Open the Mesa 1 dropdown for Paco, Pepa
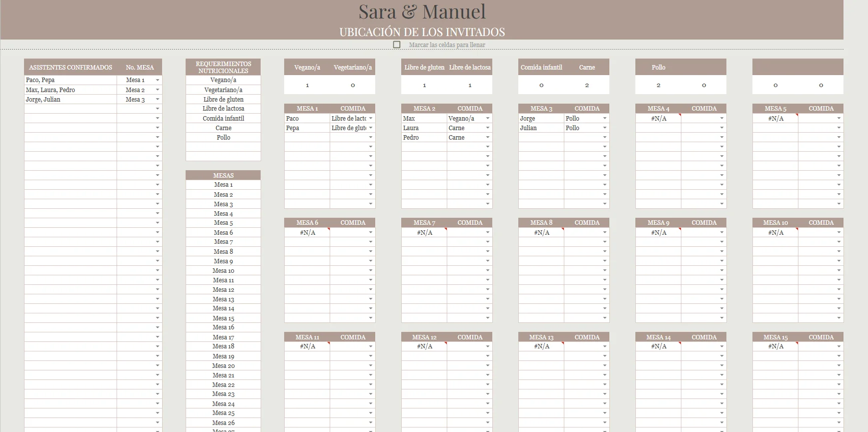Screen dimensions: 868x432 tap(158, 80)
